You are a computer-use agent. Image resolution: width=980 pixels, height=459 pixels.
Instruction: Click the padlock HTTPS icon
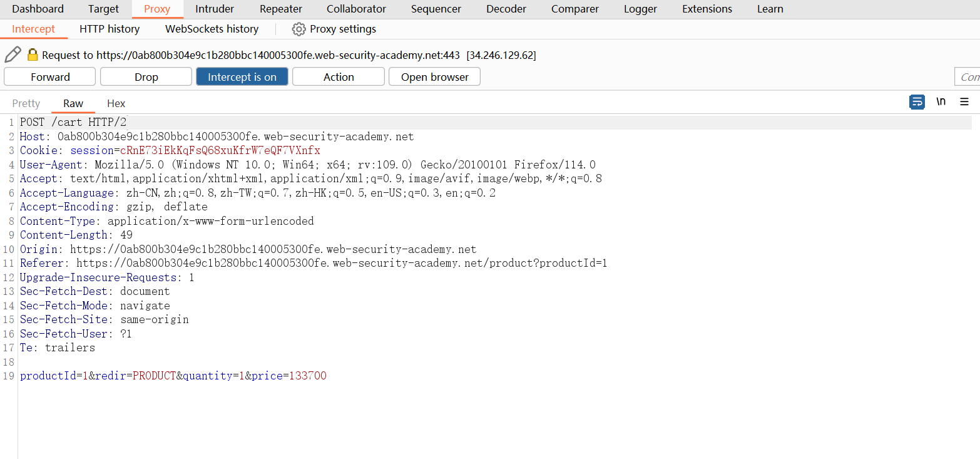click(x=33, y=55)
